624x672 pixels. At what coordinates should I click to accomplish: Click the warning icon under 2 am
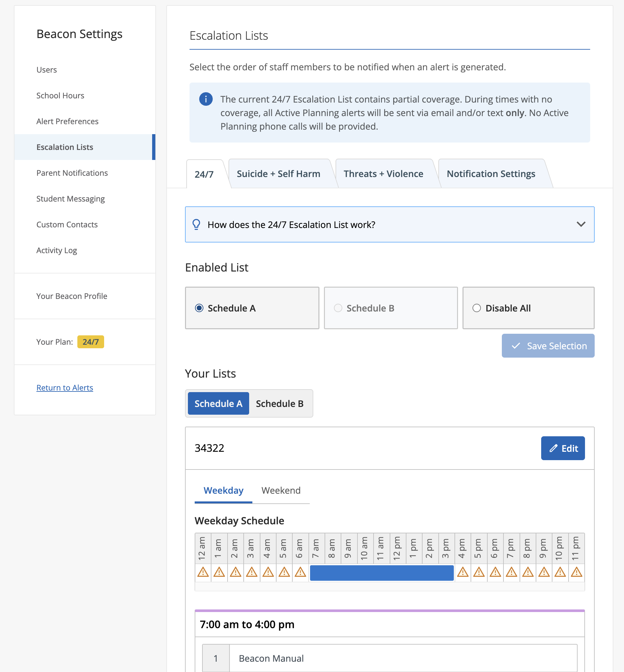pos(235,572)
